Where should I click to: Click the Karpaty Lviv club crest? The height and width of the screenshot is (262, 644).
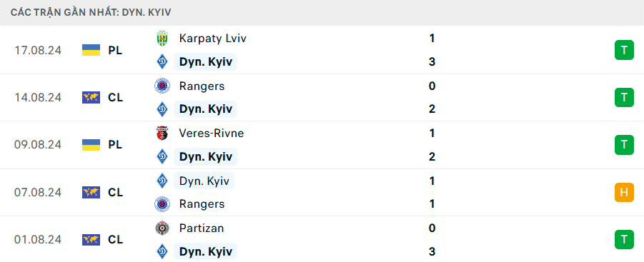point(162,39)
